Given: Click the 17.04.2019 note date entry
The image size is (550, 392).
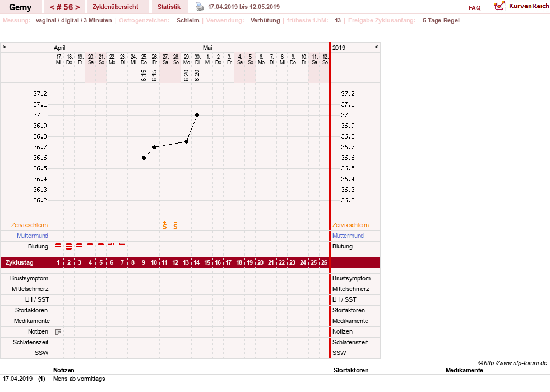Looking at the screenshot, I should [18, 379].
